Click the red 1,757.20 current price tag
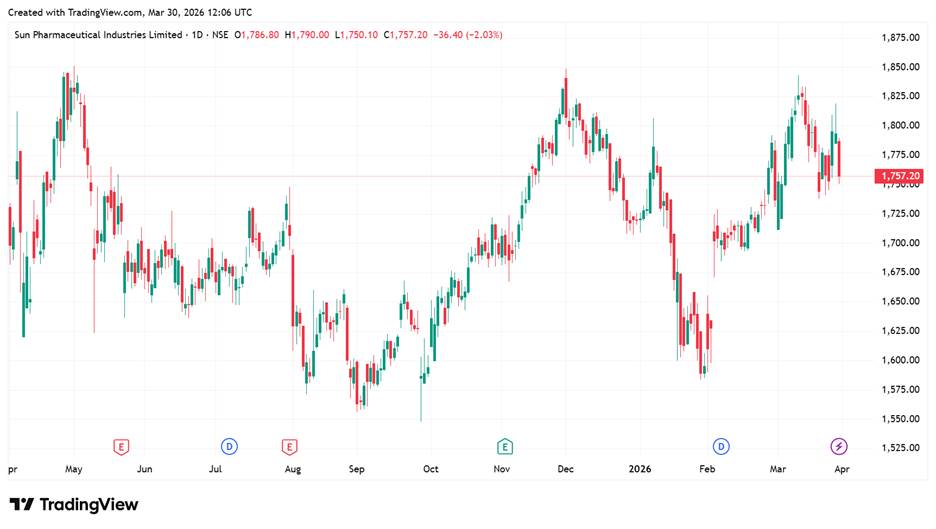Viewport: 936px width, 529px height. point(903,177)
